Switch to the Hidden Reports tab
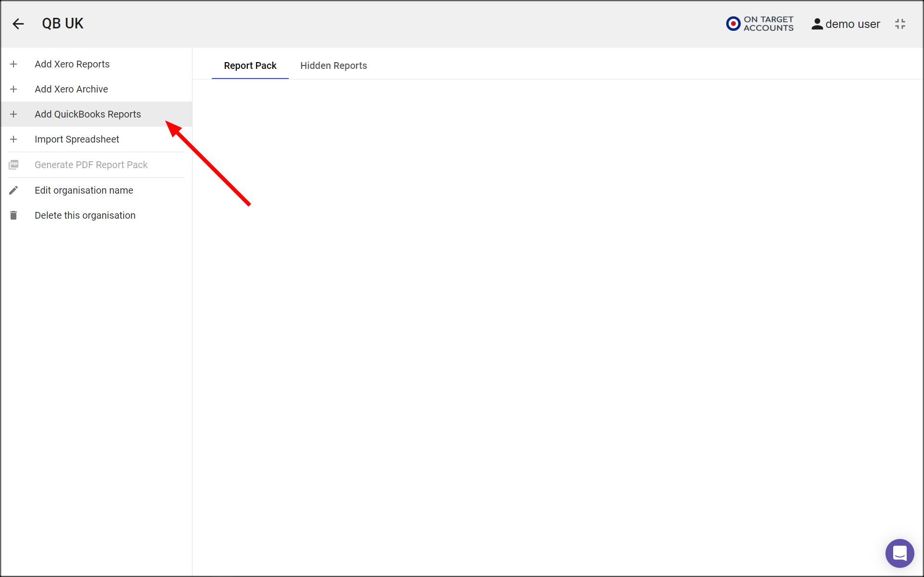The height and width of the screenshot is (577, 924). [x=334, y=66]
